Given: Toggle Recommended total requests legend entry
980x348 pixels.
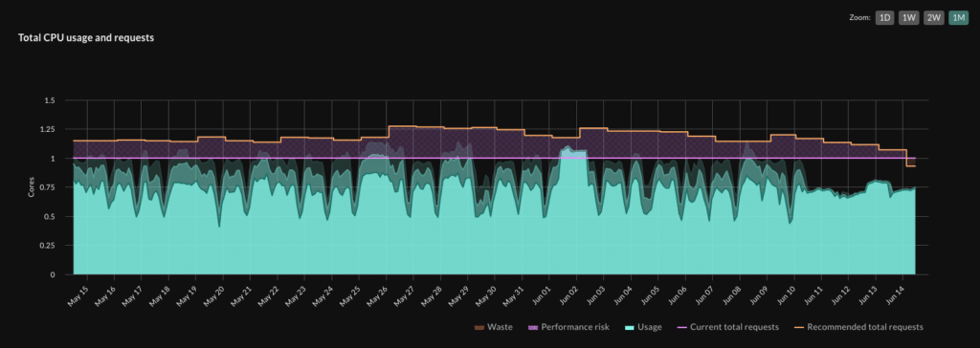Looking at the screenshot, I should (858, 327).
